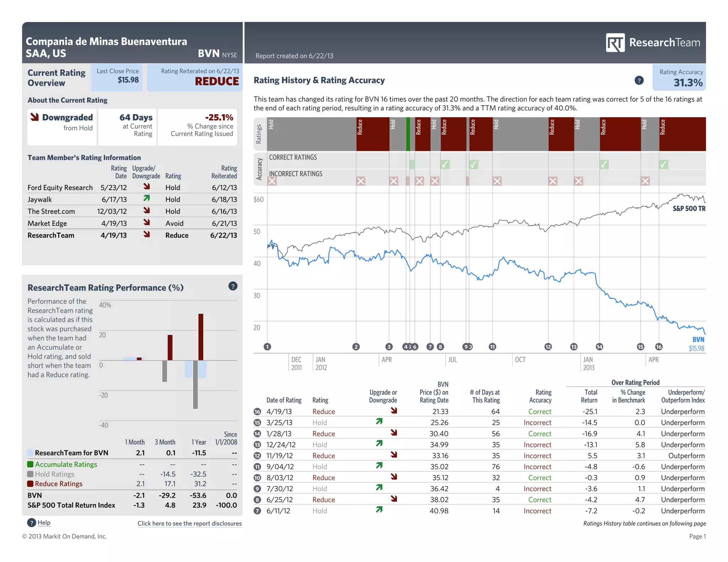Click the Help question-mark icon at bottom left

coord(32,523)
